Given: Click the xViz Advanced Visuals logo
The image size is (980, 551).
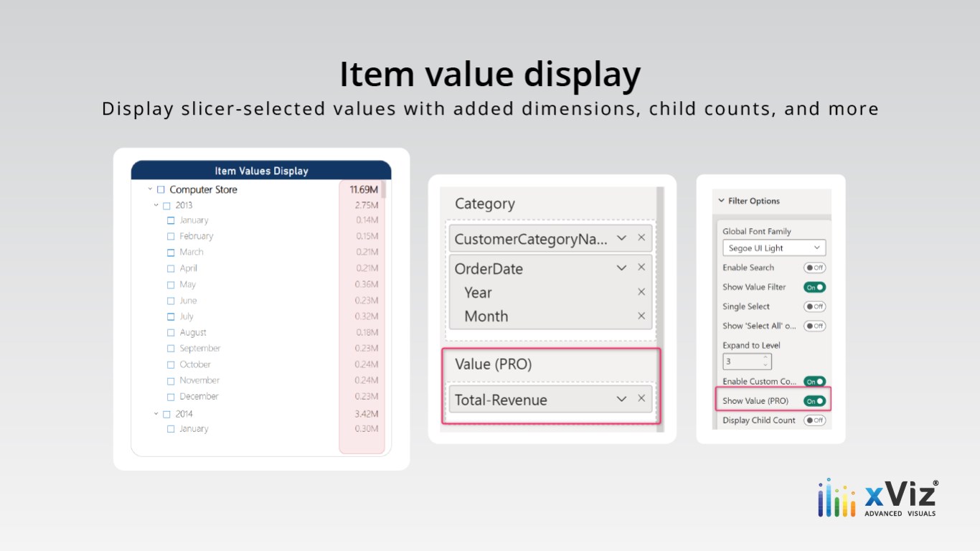Looking at the screenshot, I should (877, 497).
